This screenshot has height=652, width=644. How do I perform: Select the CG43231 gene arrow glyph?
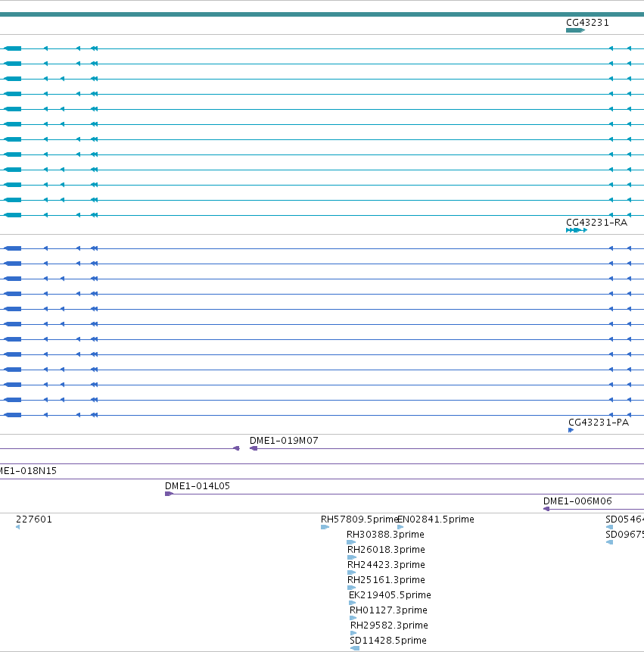(575, 30)
